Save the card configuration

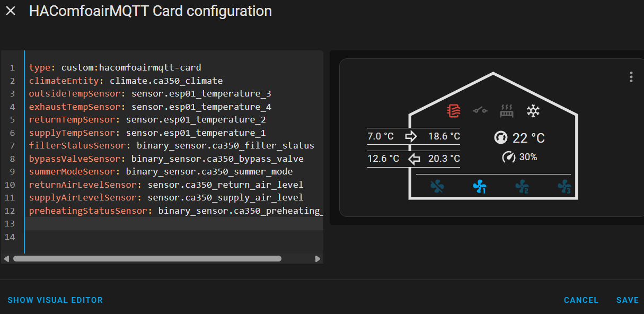click(x=627, y=300)
